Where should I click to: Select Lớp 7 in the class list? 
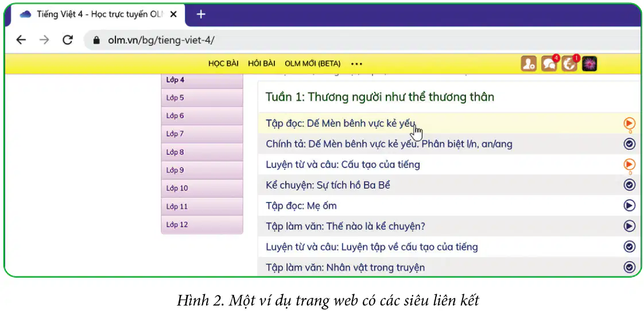point(202,134)
